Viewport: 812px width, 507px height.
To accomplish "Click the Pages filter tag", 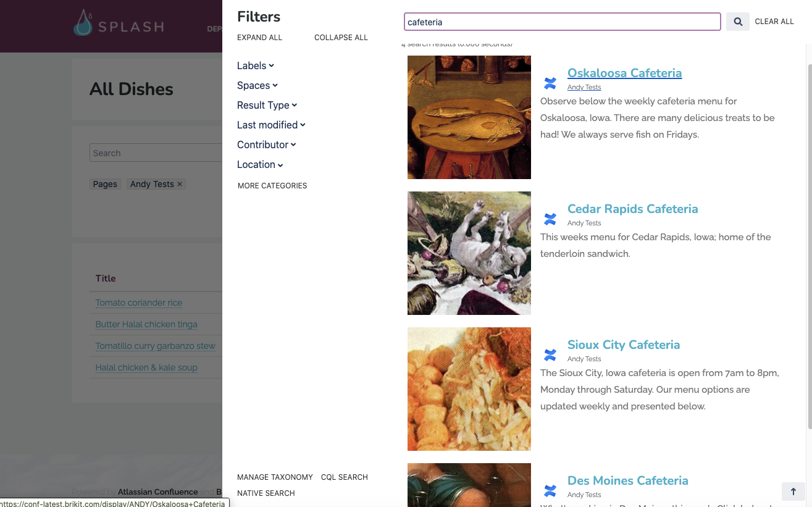I will pos(105,184).
